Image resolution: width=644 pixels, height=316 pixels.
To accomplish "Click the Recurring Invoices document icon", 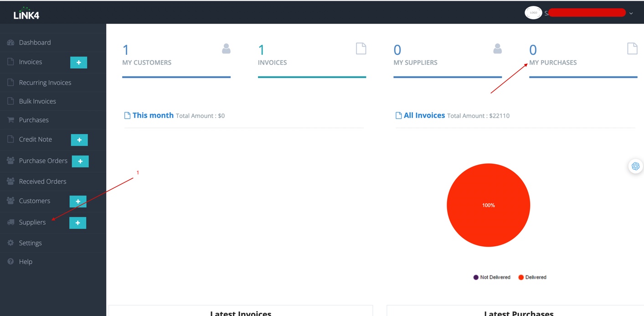I will coord(10,83).
